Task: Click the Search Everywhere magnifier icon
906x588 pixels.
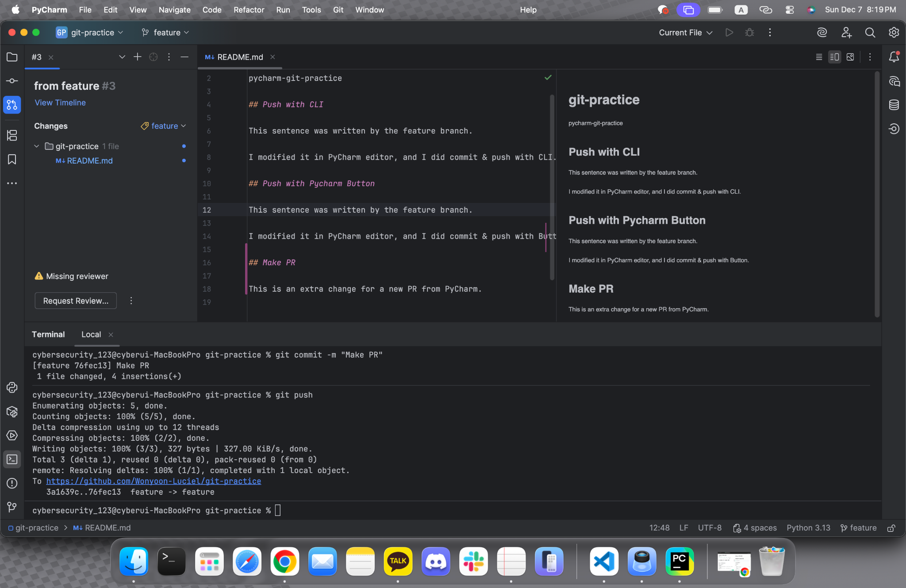Action: [870, 33]
